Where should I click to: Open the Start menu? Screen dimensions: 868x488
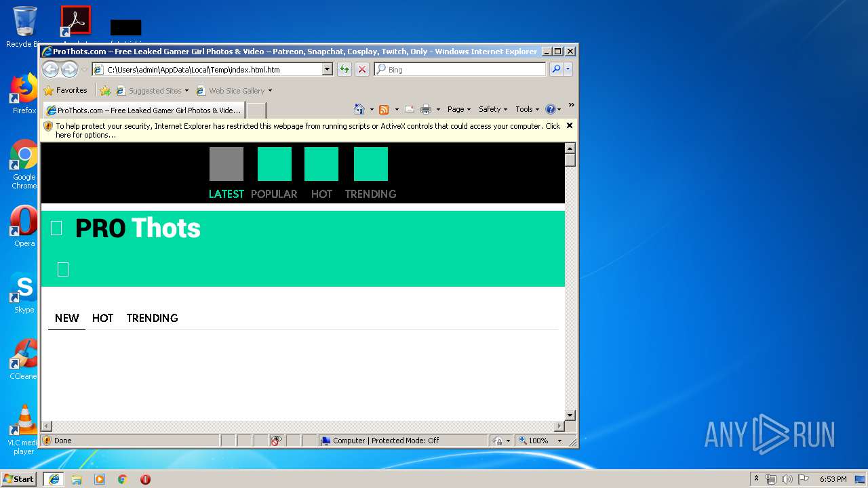pyautogui.click(x=19, y=479)
